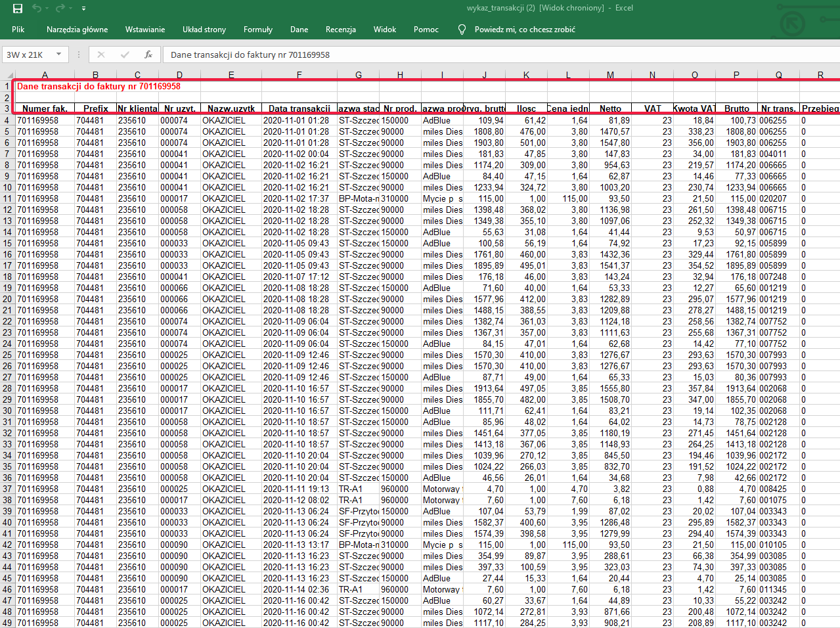The image size is (840, 628).
Task: Open Quick Access Toolbar customize dropdown
Action: click(83, 9)
